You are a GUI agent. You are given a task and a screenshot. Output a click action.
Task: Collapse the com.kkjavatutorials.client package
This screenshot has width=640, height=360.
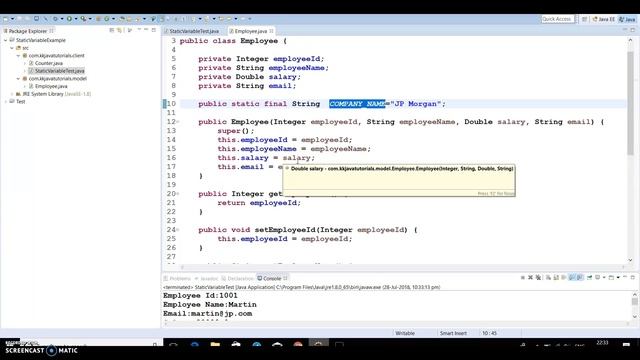click(18, 56)
